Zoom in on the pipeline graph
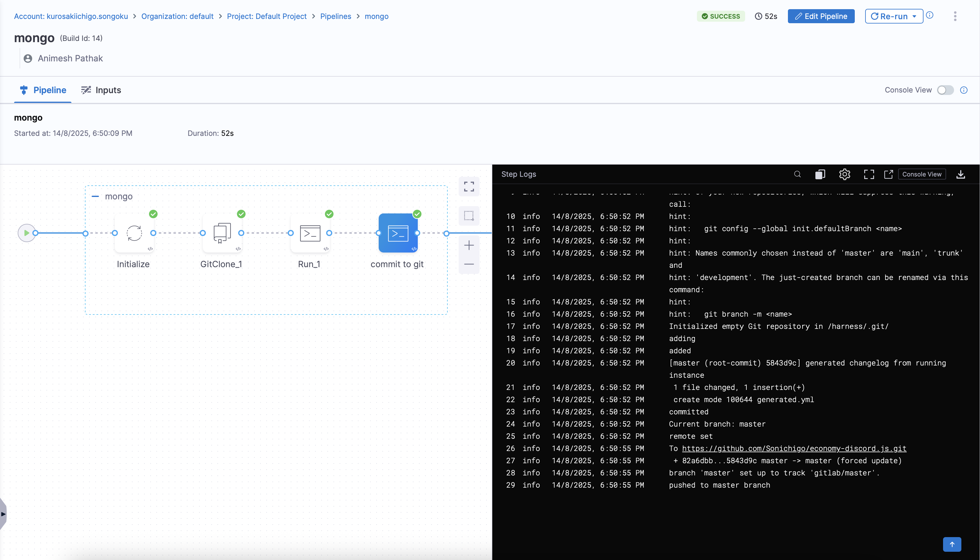 click(x=469, y=245)
